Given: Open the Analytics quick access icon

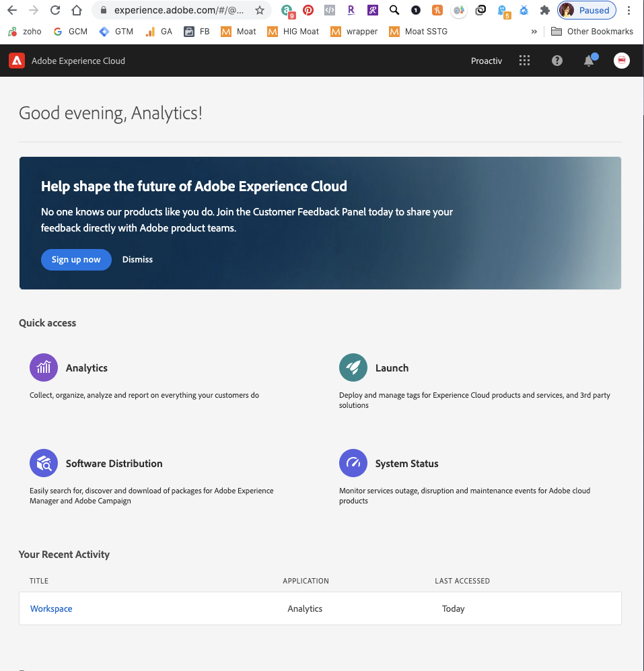Looking at the screenshot, I should pyautogui.click(x=44, y=367).
